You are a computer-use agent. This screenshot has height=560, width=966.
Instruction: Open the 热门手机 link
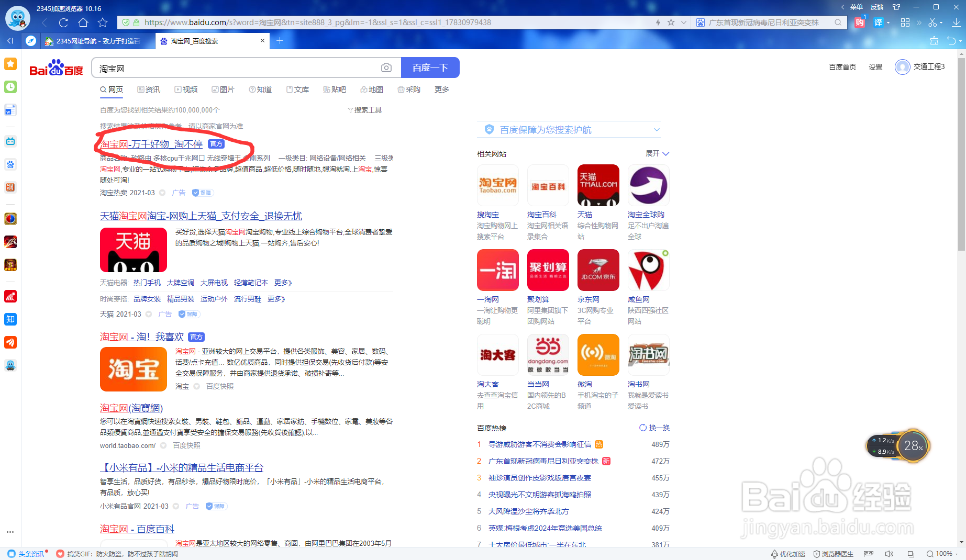(x=147, y=283)
